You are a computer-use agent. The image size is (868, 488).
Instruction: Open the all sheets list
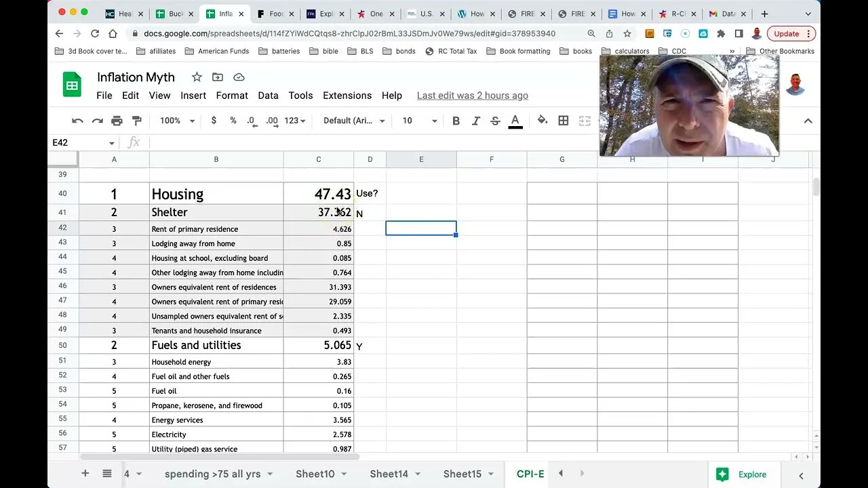coord(107,474)
